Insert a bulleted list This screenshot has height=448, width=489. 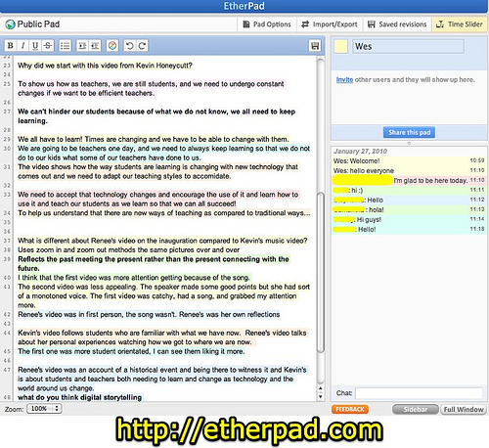pyautogui.click(x=66, y=46)
